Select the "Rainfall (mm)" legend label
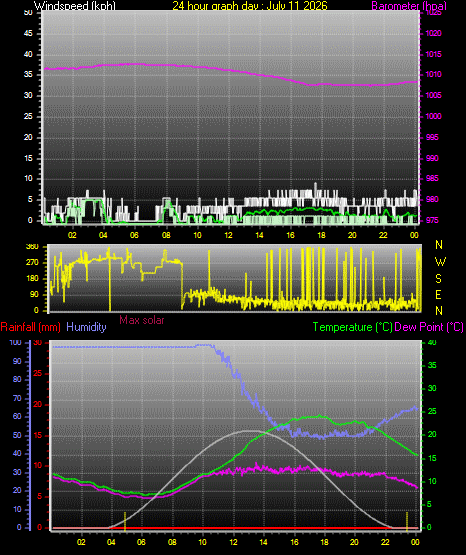Image resolution: width=466 pixels, height=555 pixels. point(30,327)
